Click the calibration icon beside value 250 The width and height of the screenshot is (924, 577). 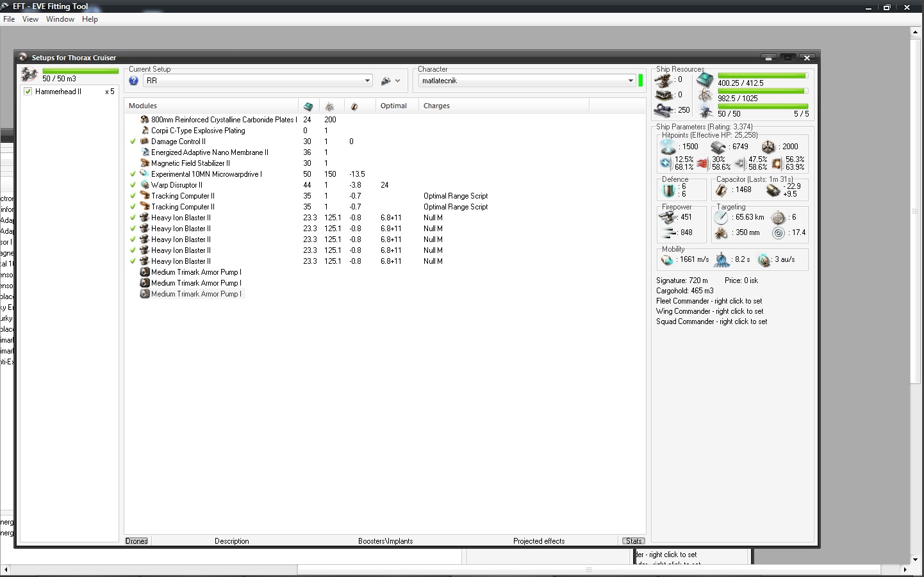(x=663, y=110)
